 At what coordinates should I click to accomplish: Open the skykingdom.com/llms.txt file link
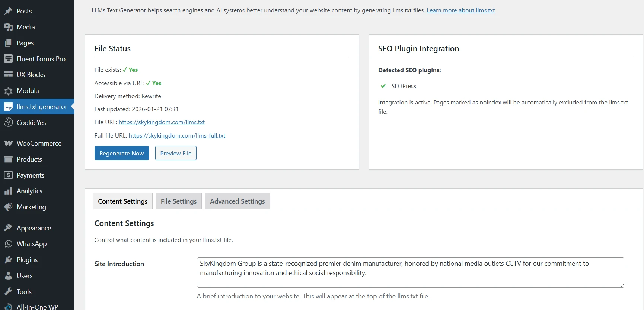(x=162, y=122)
